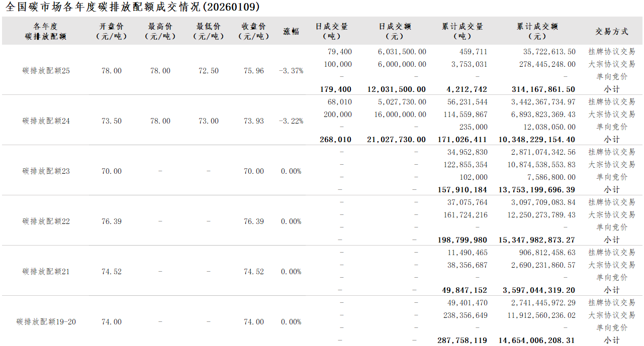The height and width of the screenshot is (346, 644).
Task: Select the -3.22% change cell
Action: (291, 121)
